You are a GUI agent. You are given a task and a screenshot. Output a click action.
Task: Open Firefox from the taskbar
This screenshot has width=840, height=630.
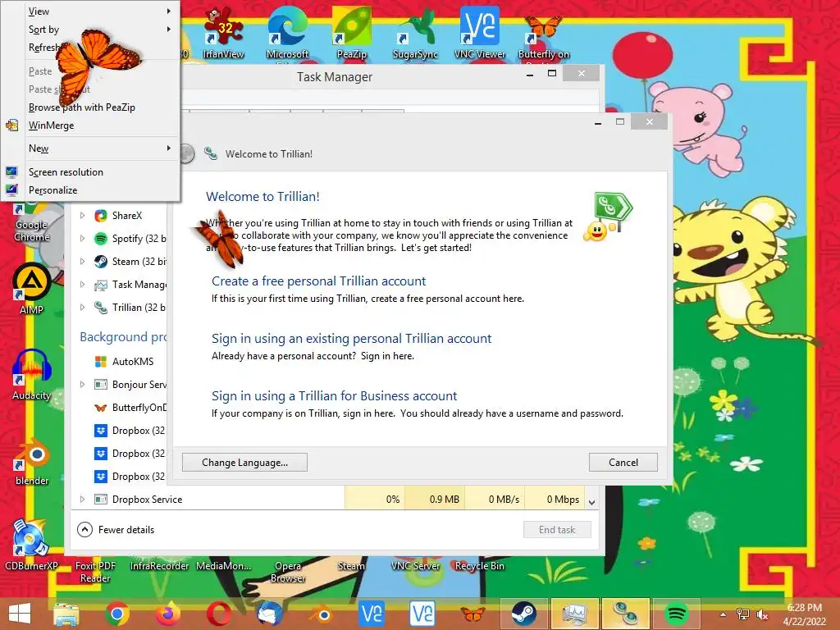167,614
